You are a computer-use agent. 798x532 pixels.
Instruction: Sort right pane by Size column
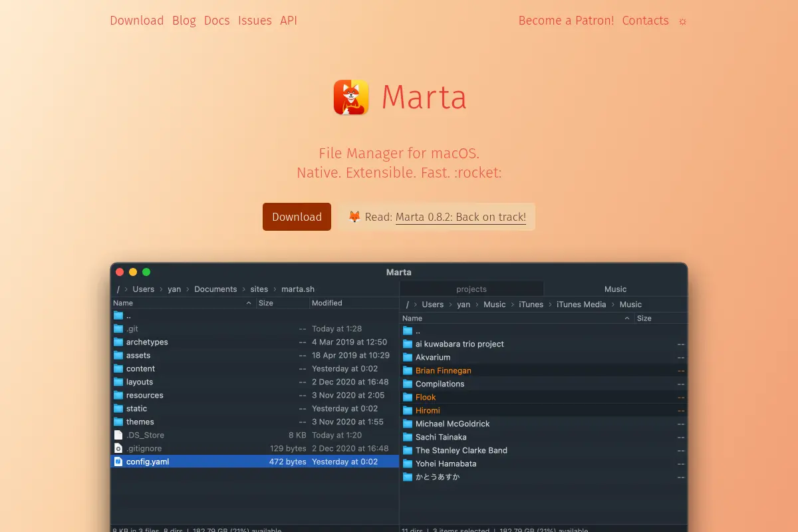[661, 319]
